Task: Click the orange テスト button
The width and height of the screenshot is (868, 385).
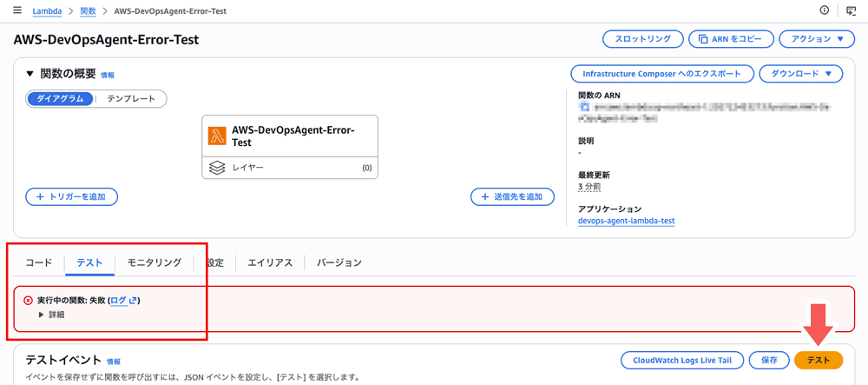Action: point(818,360)
